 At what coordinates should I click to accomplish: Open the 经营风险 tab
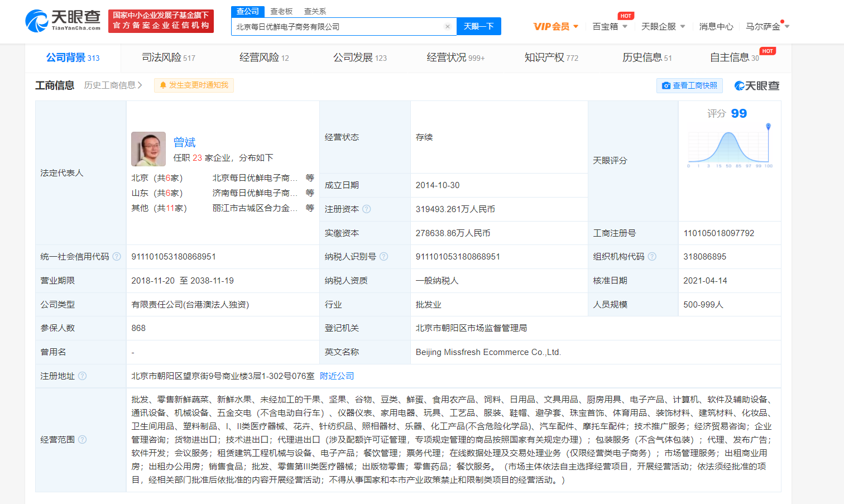point(264,57)
